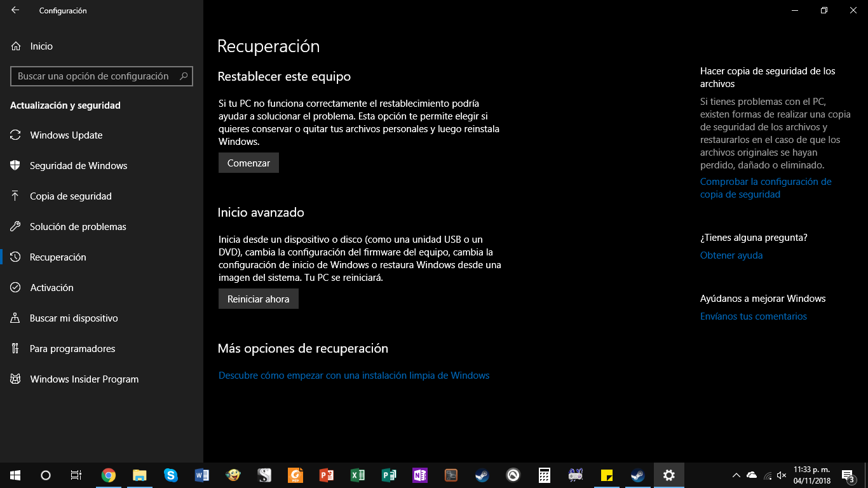
Task: Focus the 'Buscar una opción de configuración' field
Action: pyautogui.click(x=102, y=76)
